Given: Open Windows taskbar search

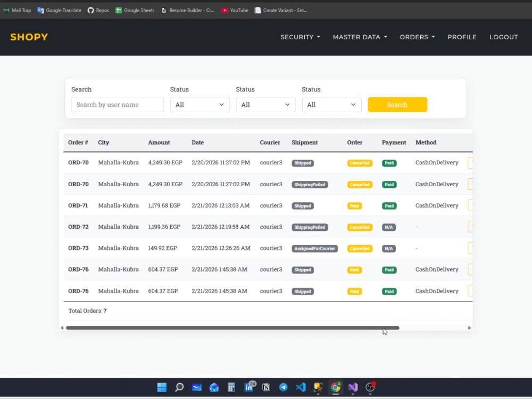Looking at the screenshot, I should click(x=179, y=387).
